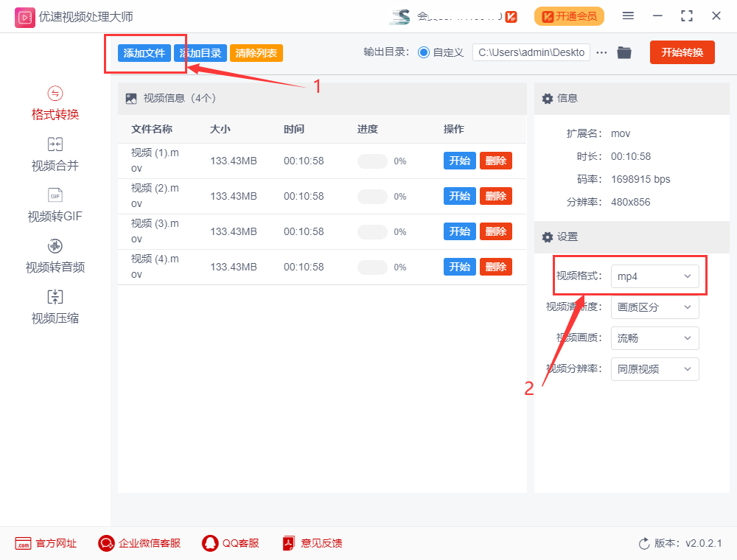Click the 文件名称 column header

[x=151, y=129]
